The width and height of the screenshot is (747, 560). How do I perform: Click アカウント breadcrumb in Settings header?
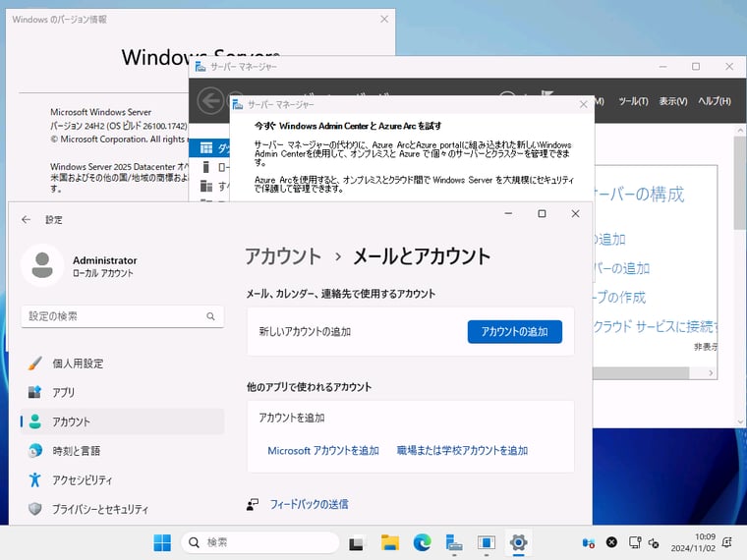click(283, 256)
